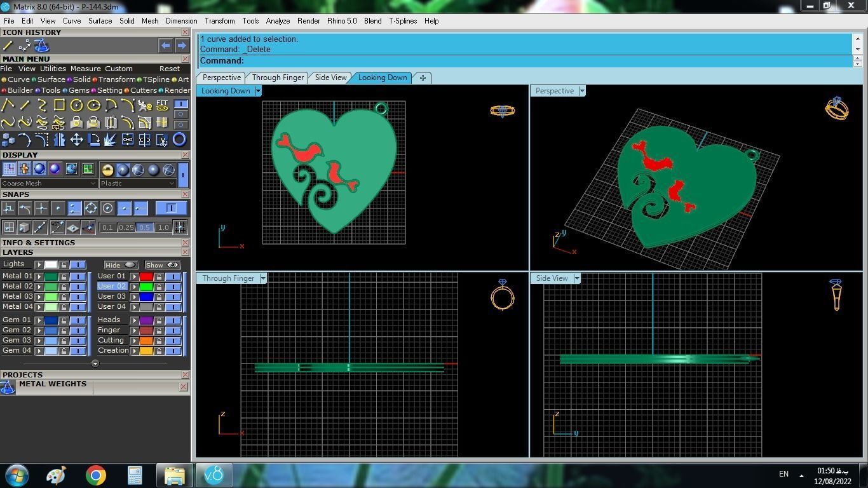Toggle the 0.5 snap increment
The width and height of the screenshot is (868, 488).
144,227
